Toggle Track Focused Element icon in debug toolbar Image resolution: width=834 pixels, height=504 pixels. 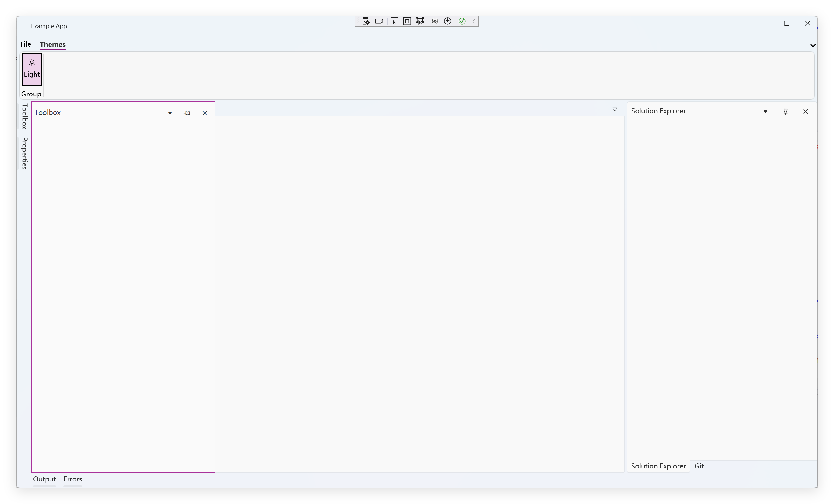pos(420,21)
